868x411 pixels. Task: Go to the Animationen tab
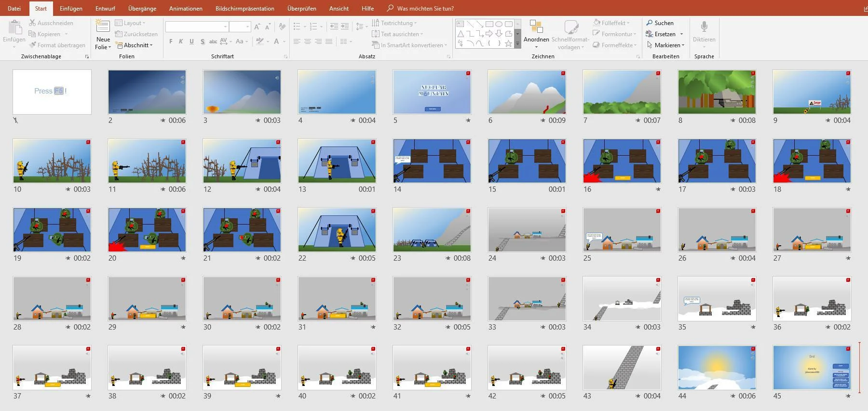tap(186, 8)
